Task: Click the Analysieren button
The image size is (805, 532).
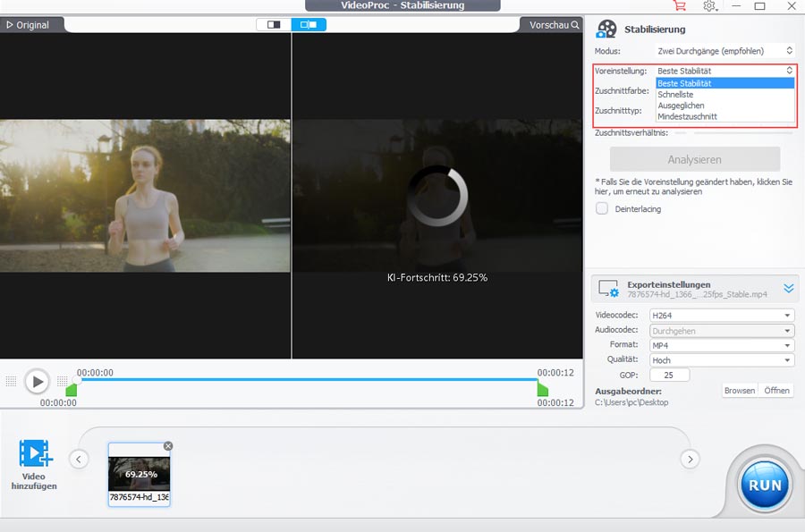Action: pos(695,159)
